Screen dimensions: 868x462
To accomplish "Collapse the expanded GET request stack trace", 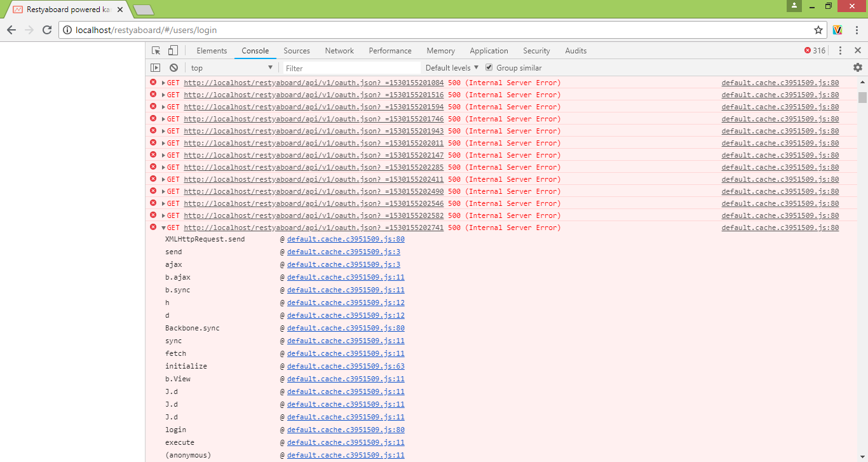I will pyautogui.click(x=164, y=228).
